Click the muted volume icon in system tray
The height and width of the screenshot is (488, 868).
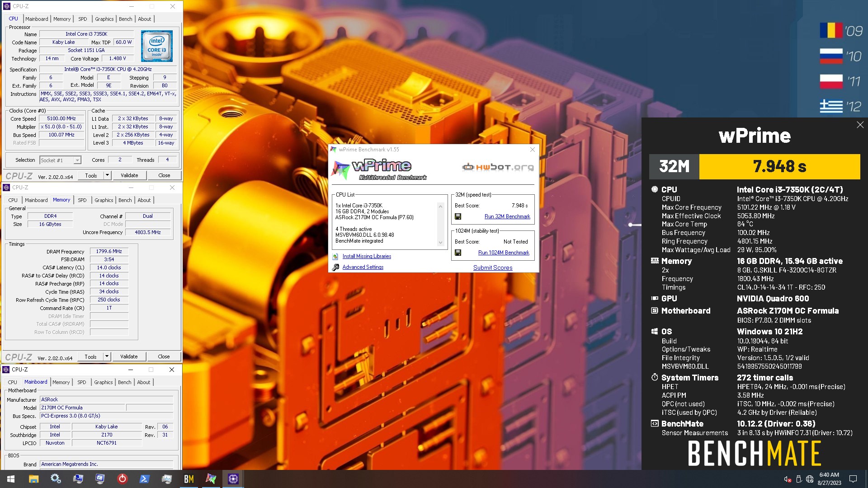point(787,479)
